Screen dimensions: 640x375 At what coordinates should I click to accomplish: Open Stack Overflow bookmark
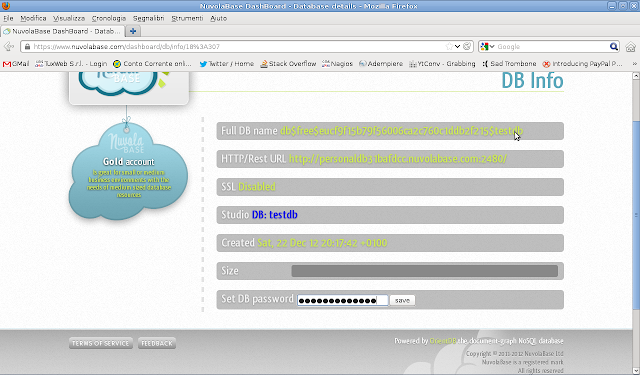coord(288,64)
